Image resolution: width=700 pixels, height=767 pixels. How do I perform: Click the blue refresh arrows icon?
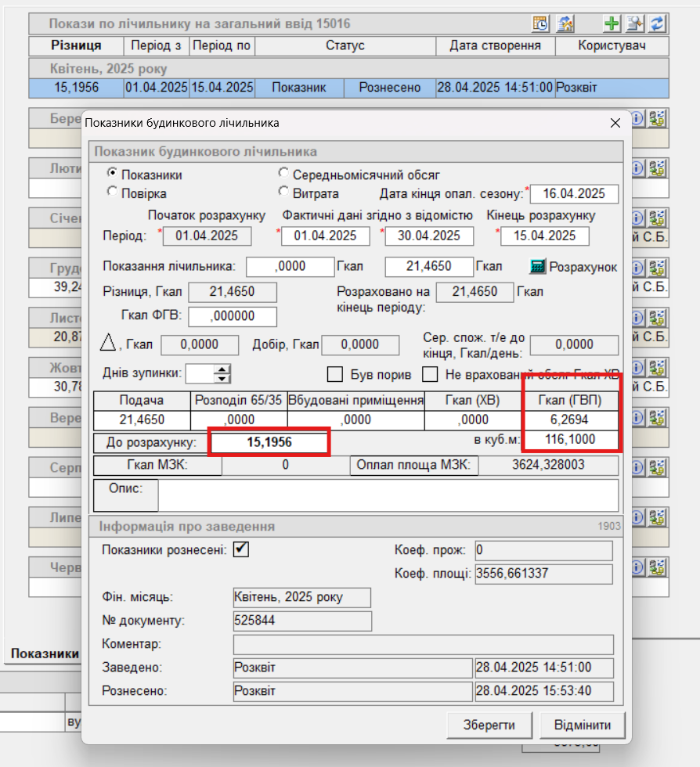coord(657,24)
